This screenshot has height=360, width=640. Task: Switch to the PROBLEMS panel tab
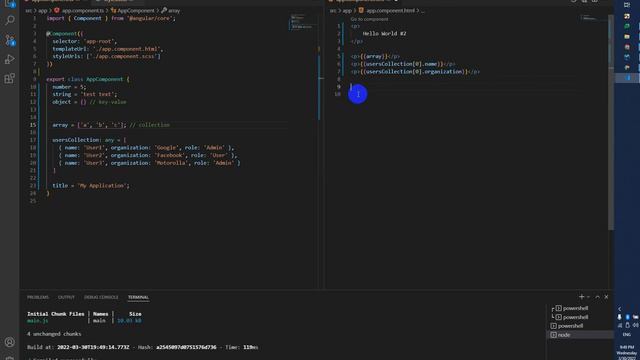tap(38, 297)
